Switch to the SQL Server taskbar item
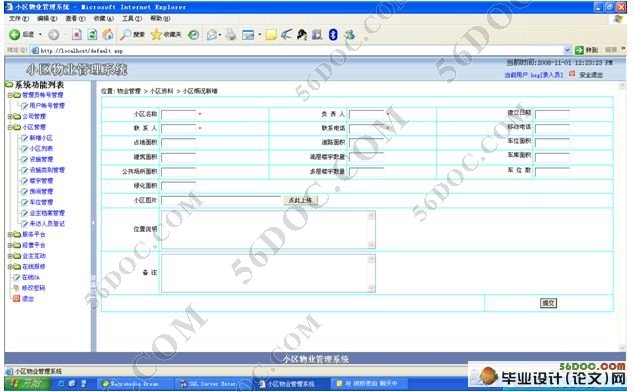Screen dimensions: 634x392 [213, 384]
